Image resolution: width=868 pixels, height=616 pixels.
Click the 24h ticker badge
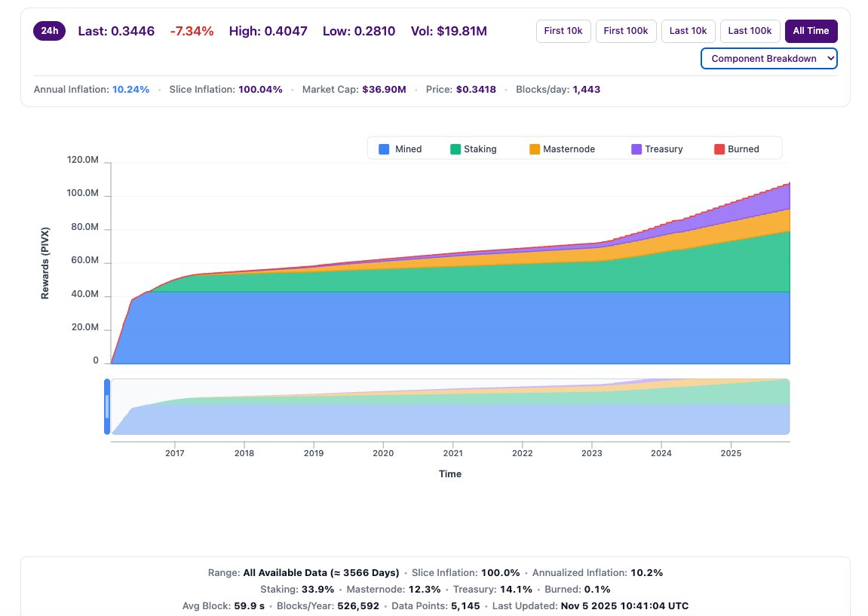point(50,31)
